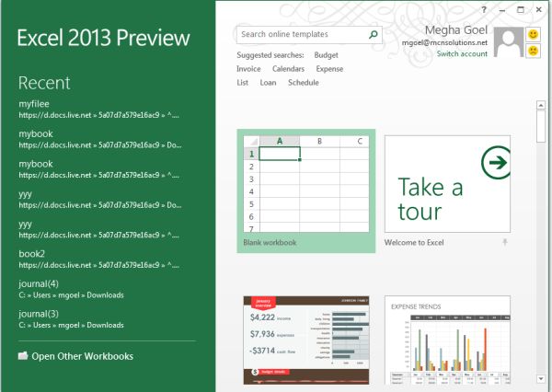The height and width of the screenshot is (392, 552).
Task: Click the mgoel@mcnsolutions.net email text
Action: tap(444, 42)
